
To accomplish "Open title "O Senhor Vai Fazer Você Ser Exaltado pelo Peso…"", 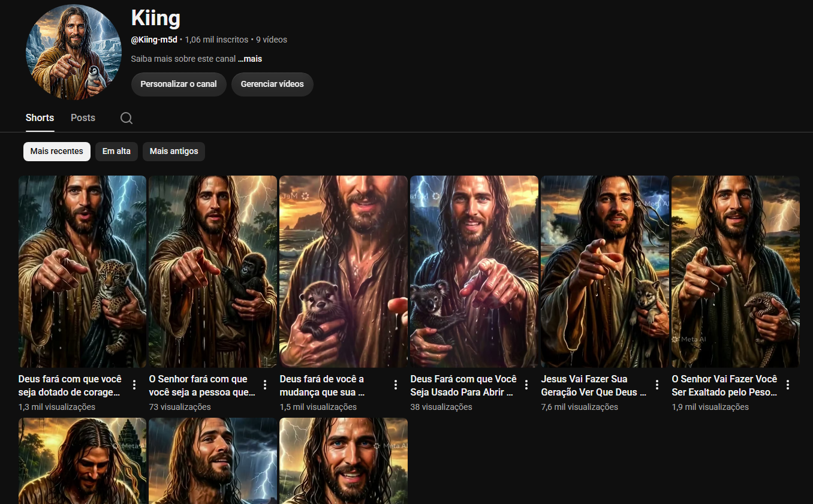I will tap(724, 385).
